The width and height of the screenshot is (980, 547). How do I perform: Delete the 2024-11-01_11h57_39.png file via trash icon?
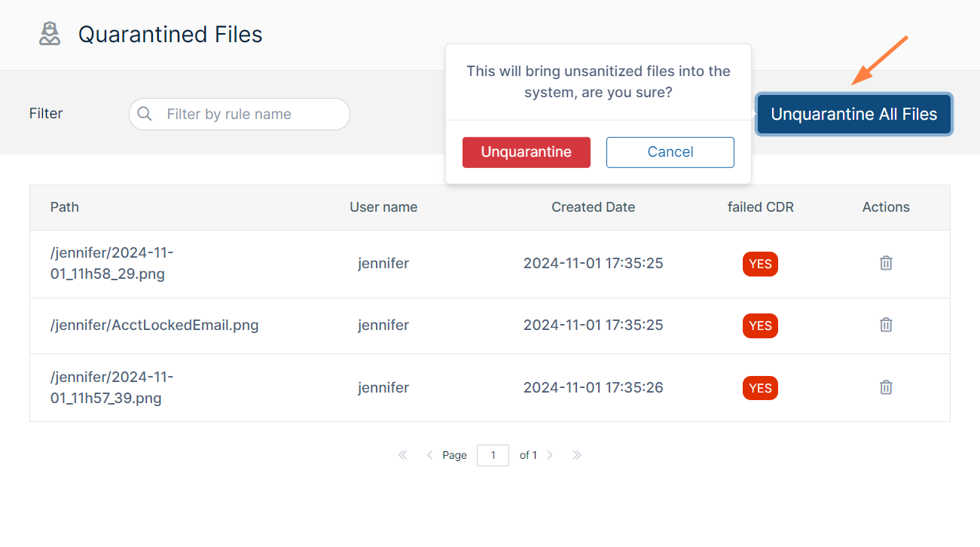tap(886, 387)
